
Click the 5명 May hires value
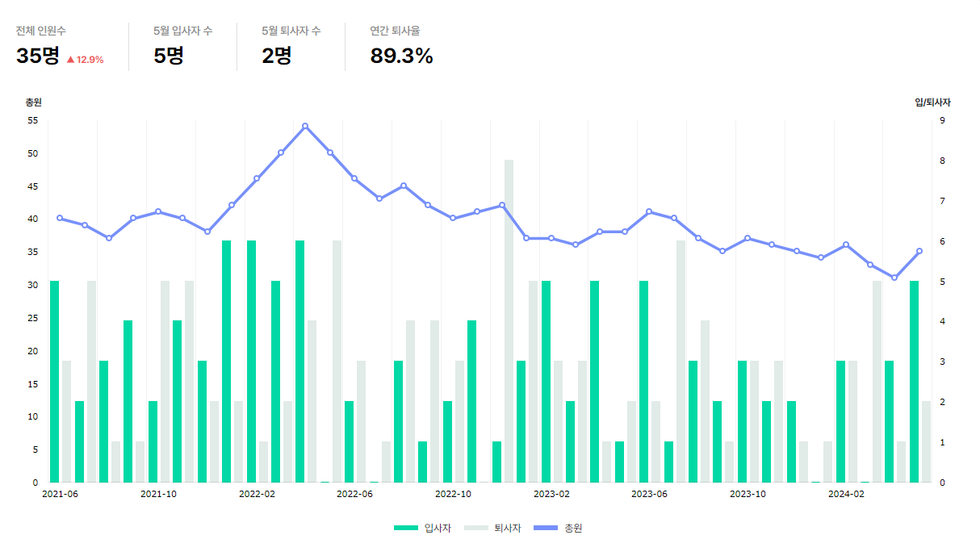tap(169, 56)
